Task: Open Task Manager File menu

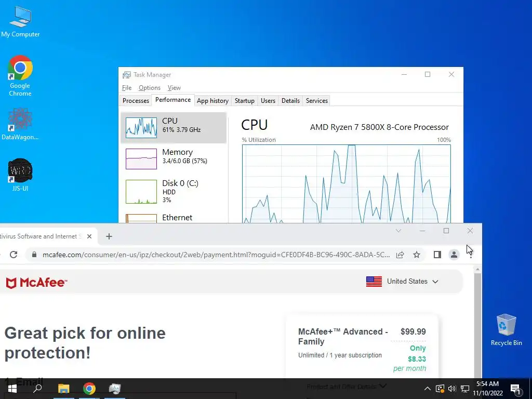Action: (x=127, y=88)
